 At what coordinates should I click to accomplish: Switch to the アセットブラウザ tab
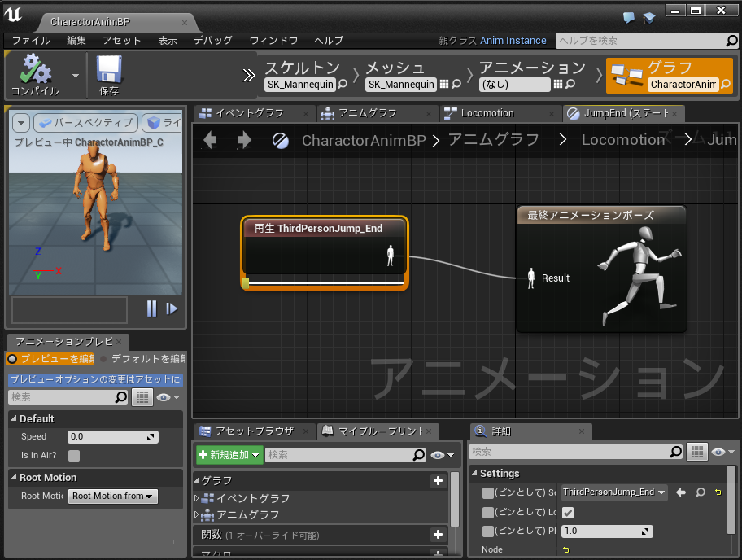coord(254,431)
